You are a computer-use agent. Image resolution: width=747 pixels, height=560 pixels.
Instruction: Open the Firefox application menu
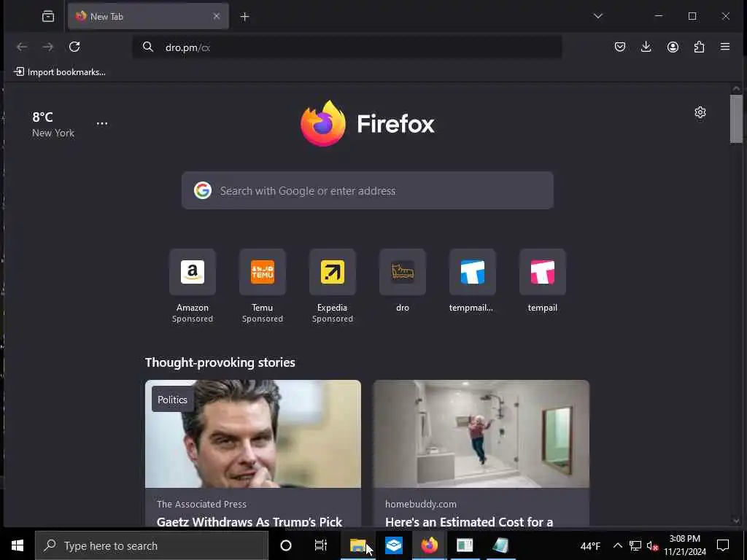725,47
